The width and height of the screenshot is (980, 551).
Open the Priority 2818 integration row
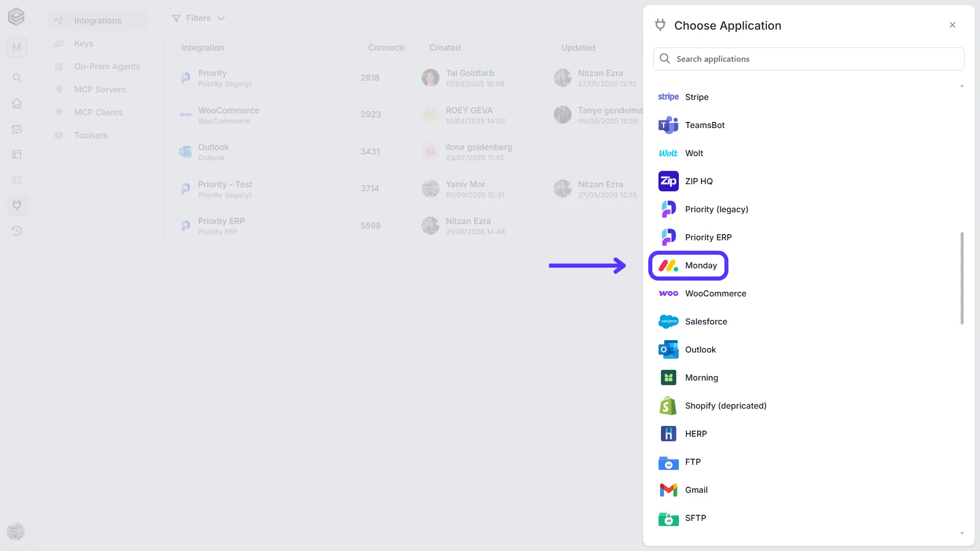click(403, 78)
